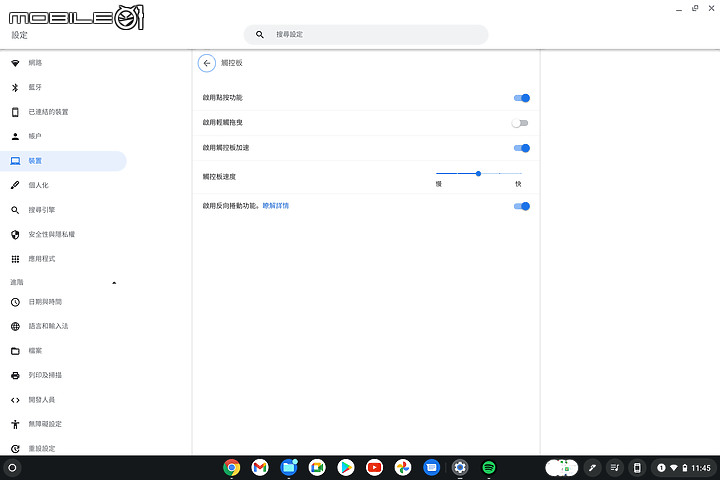Open 重設設定 in the sidebar

(x=63, y=449)
